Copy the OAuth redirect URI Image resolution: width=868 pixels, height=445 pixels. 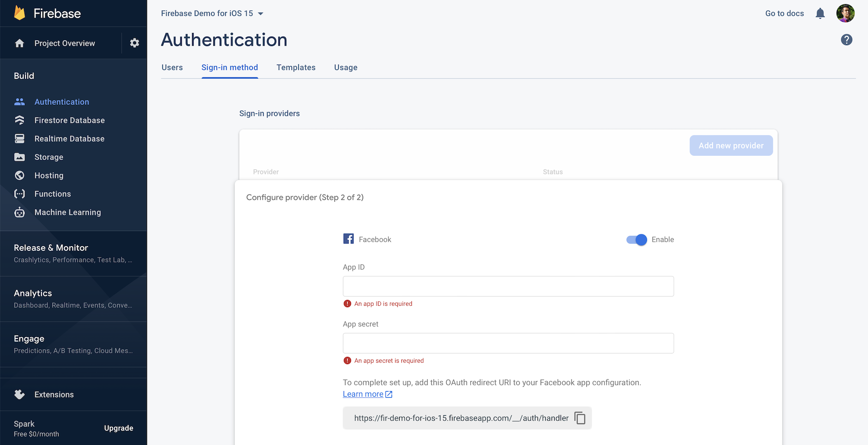point(580,418)
